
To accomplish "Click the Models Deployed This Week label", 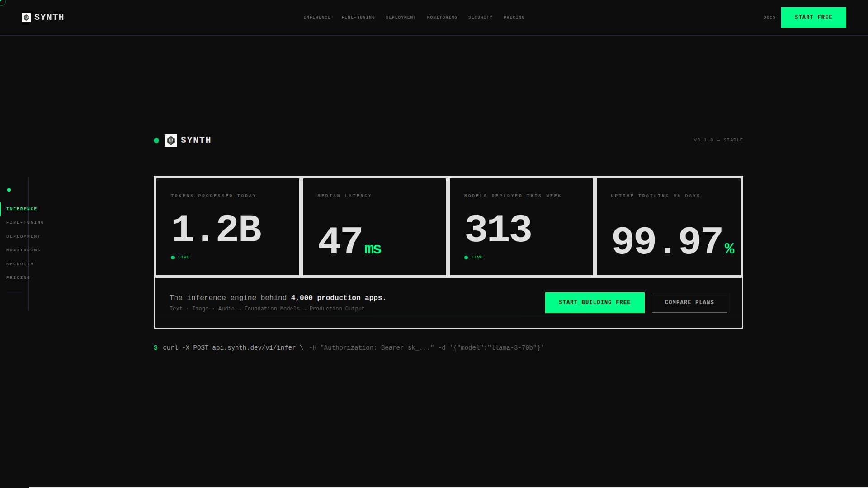I will point(513,196).
